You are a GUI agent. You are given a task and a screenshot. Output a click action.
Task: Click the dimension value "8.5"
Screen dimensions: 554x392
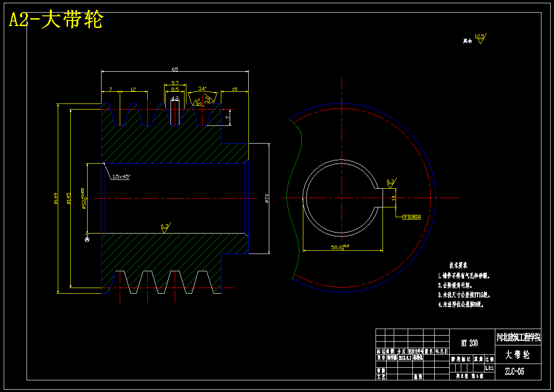175,89
